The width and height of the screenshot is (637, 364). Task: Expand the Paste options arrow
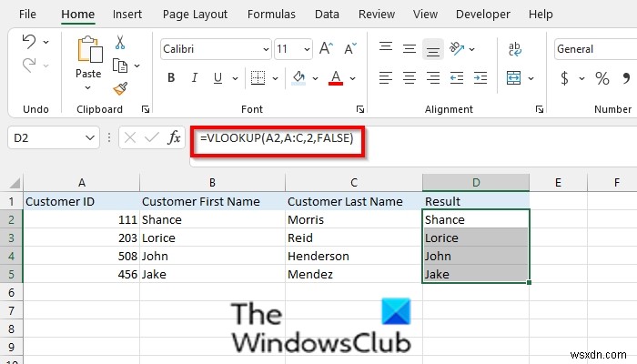click(x=87, y=87)
